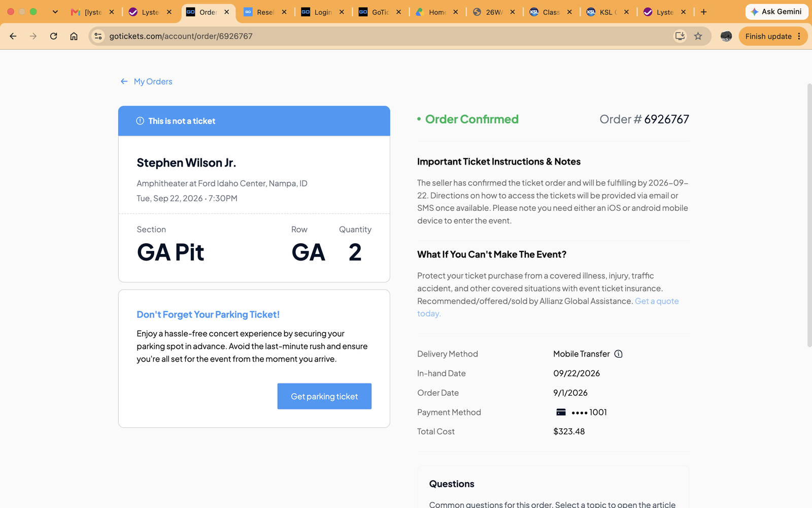Click the venue text Amphitheater at Ford Idaho Center
The width and height of the screenshot is (812, 508).
[x=222, y=183]
